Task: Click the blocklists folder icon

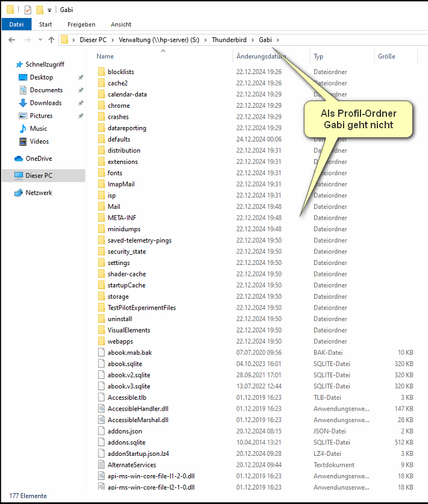Action: pos(101,72)
